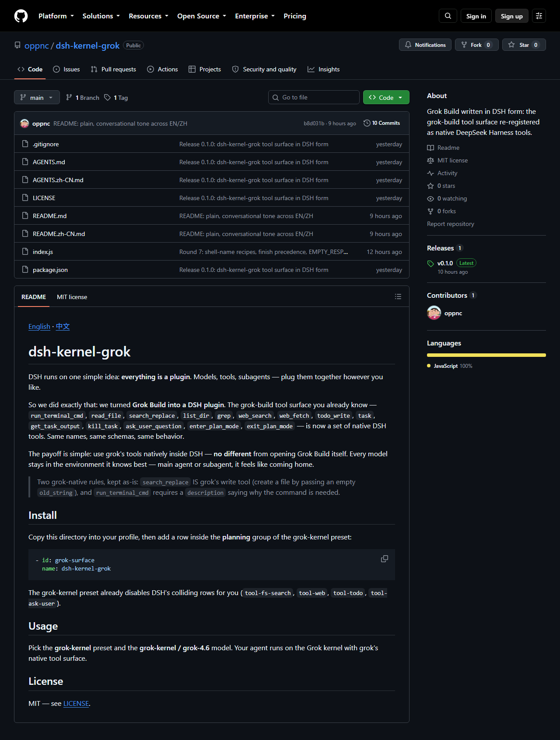Click the fork icon in Fork button
This screenshot has height=740, width=560.
[464, 45]
